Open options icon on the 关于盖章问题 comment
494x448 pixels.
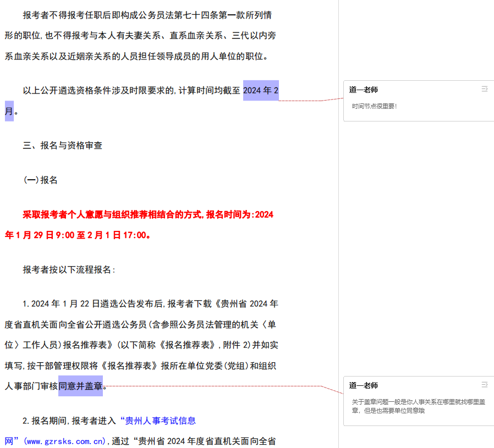pos(484,385)
